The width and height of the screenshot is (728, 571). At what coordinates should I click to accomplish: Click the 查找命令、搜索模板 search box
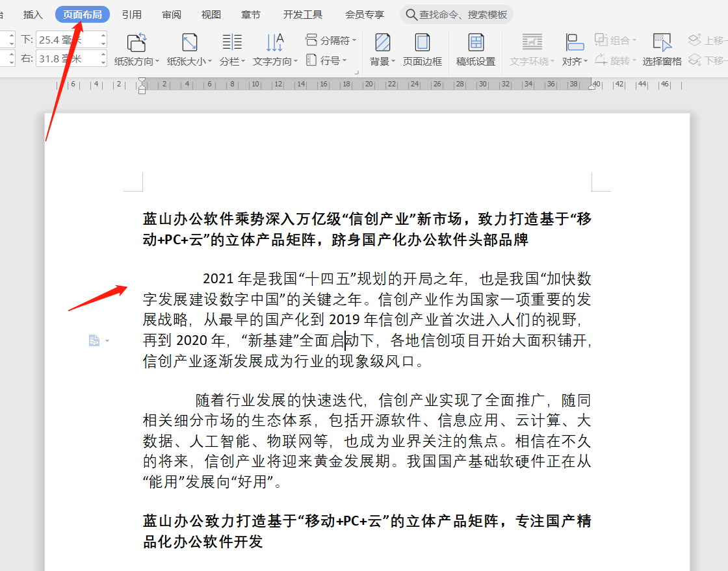[456, 14]
